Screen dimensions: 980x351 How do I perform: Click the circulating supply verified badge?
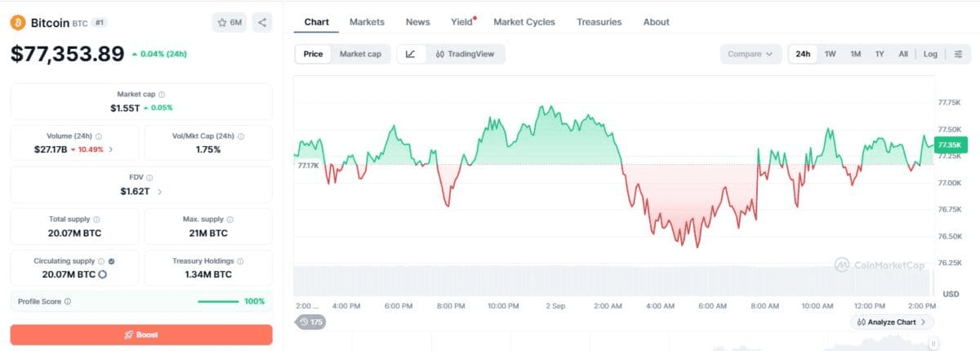point(112,261)
